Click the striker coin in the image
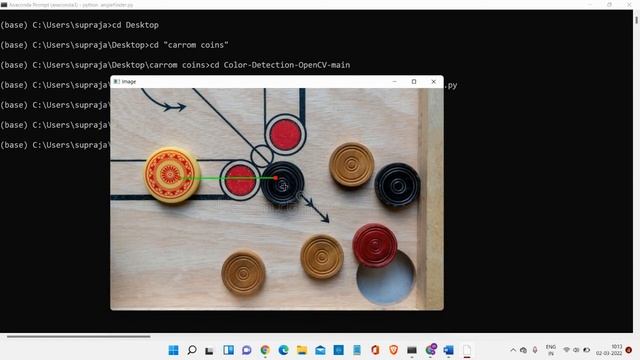 [172, 175]
